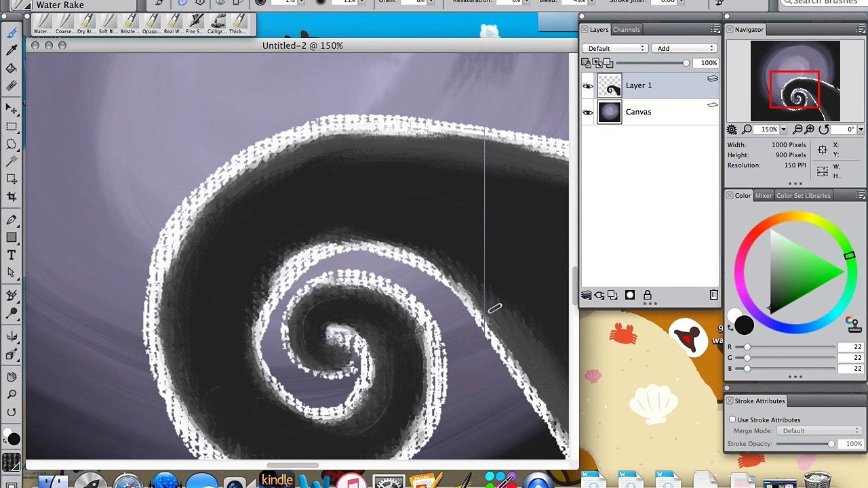This screenshot has height=488, width=868.
Task: Select the Shape Selection arrow tool
Action: pyautogui.click(x=12, y=272)
